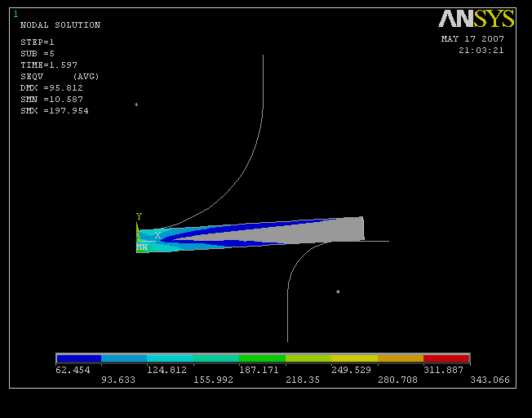Click the 'STEP=1' label

(x=38, y=42)
